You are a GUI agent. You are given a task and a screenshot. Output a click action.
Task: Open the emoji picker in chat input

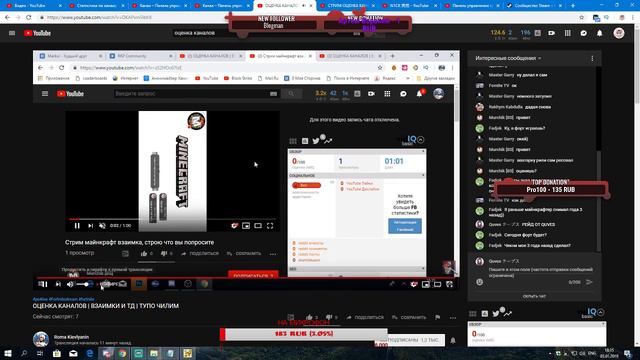tap(480, 282)
